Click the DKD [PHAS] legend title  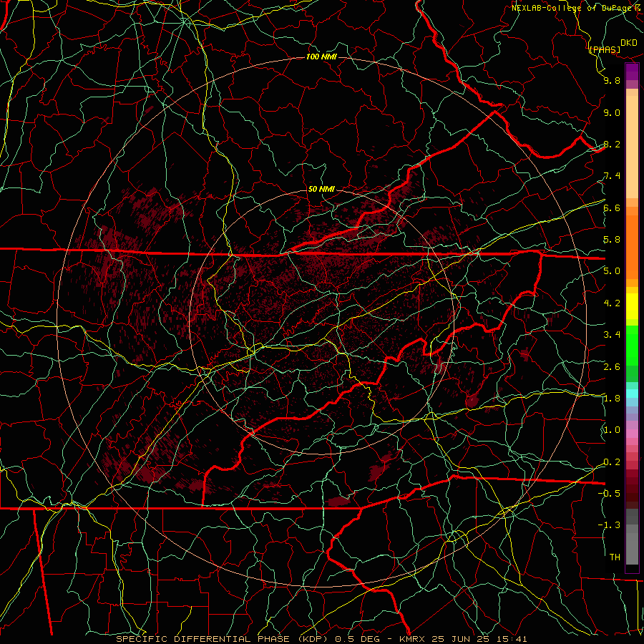pyautogui.click(x=613, y=47)
